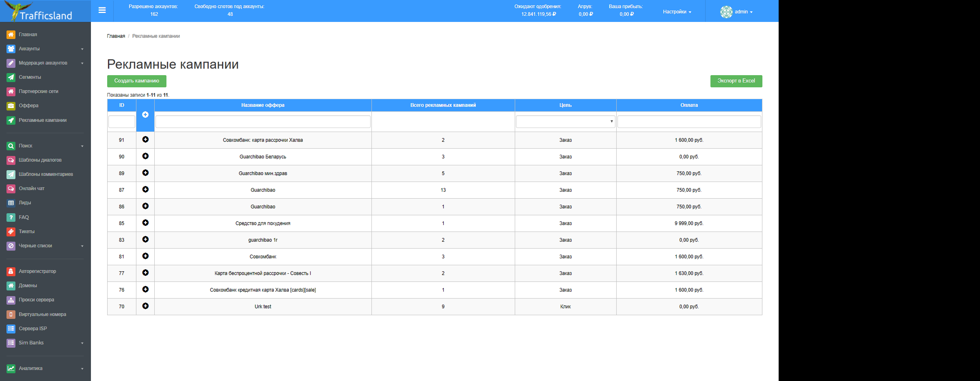Click the Оплата filter input field

(689, 121)
